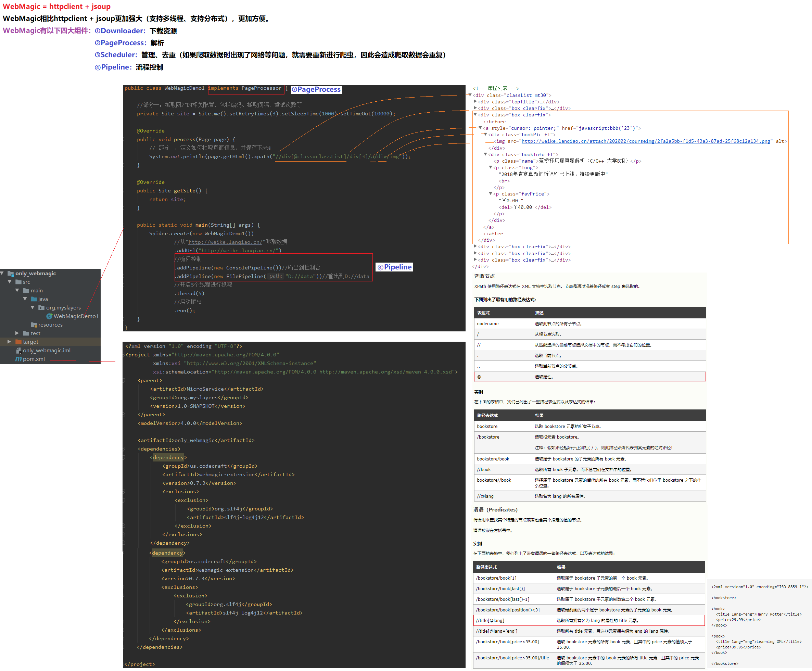This screenshot has width=812, height=671.
Task: Expand the test folder arrow
Action: (17, 333)
